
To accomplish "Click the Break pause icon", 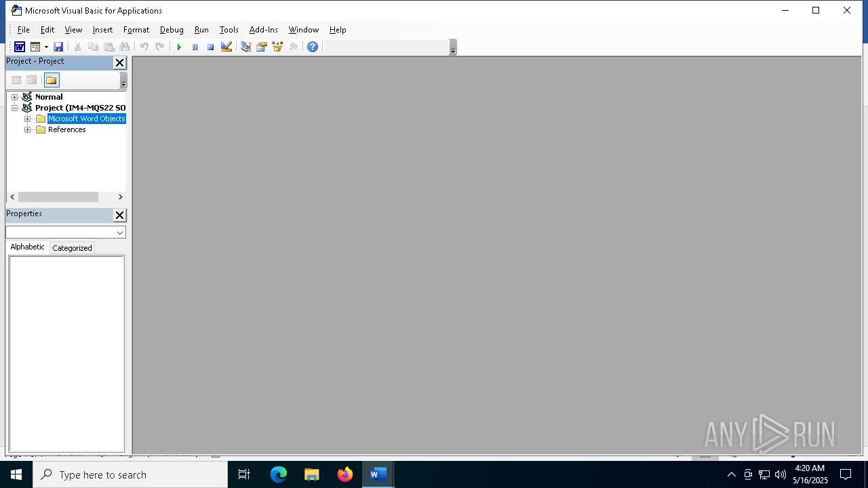I will (195, 47).
